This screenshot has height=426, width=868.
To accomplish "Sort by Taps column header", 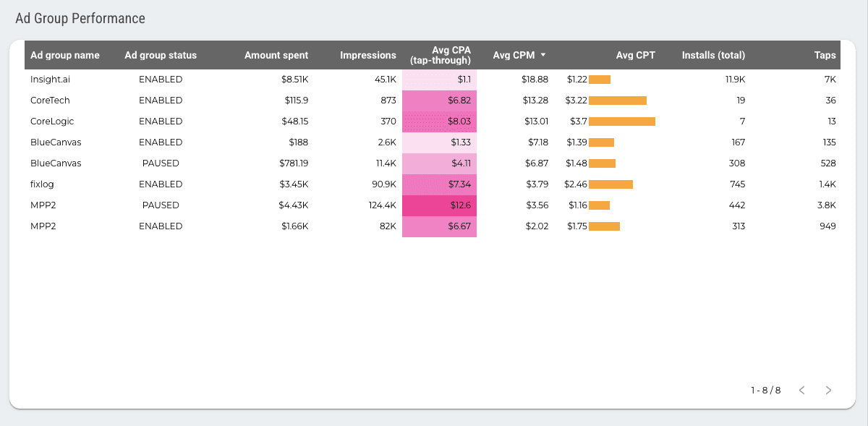I will pyautogui.click(x=825, y=55).
